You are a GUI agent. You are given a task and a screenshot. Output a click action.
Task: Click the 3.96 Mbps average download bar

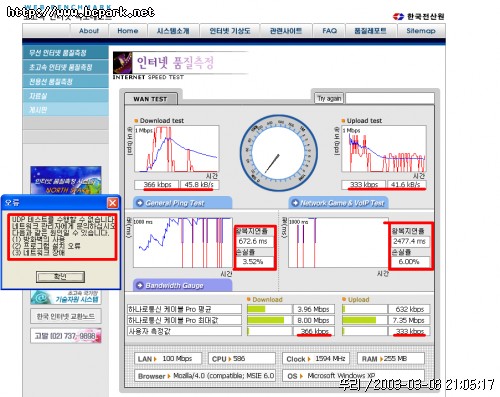[x=269, y=309]
